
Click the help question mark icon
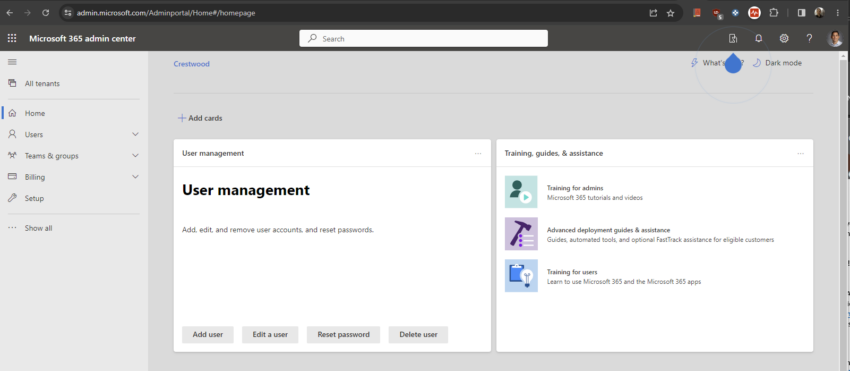[809, 39]
